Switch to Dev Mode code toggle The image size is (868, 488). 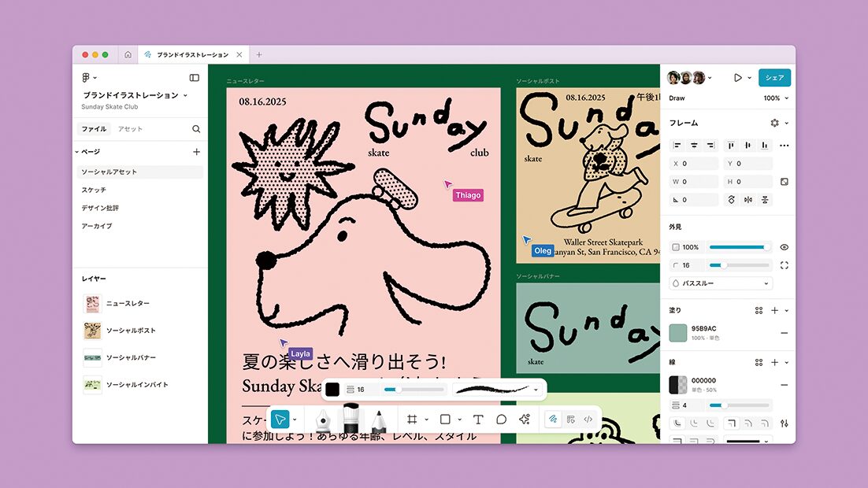(588, 420)
